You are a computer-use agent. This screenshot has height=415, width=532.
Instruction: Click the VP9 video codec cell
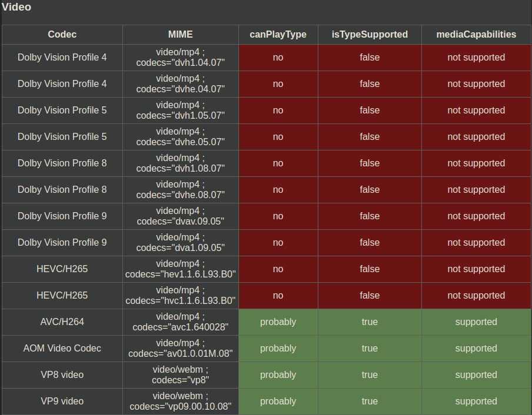pos(62,401)
